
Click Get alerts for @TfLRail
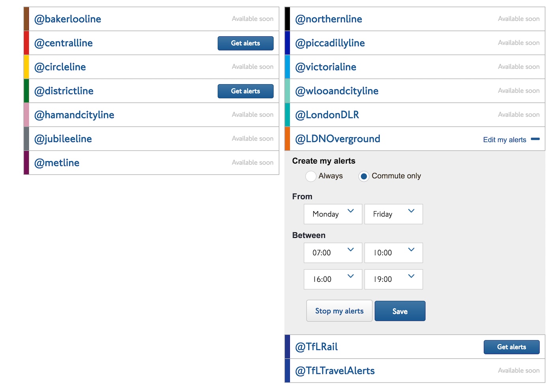pyautogui.click(x=512, y=347)
